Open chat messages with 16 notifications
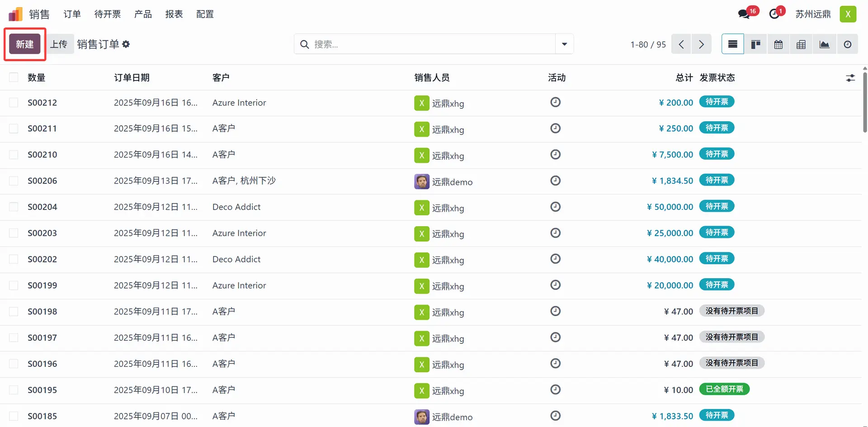The height and width of the screenshot is (427, 868). (744, 14)
